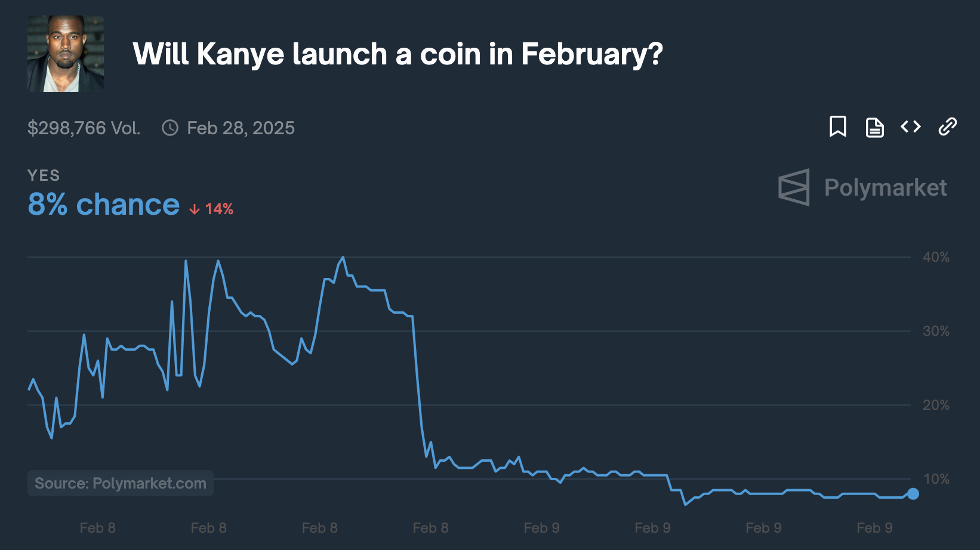
Task: Click the 14% change figure
Action: (219, 209)
